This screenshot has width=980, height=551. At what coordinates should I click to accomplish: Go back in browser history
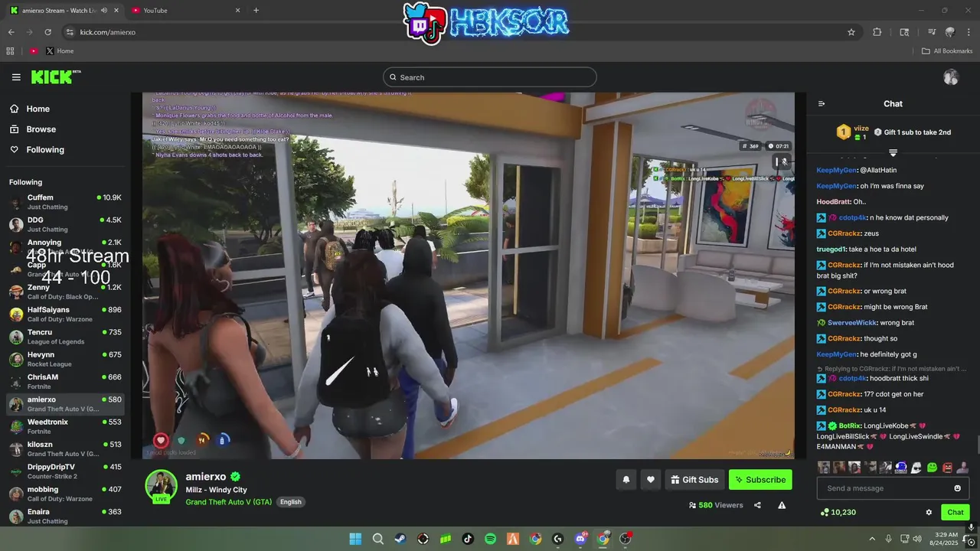[x=11, y=32]
